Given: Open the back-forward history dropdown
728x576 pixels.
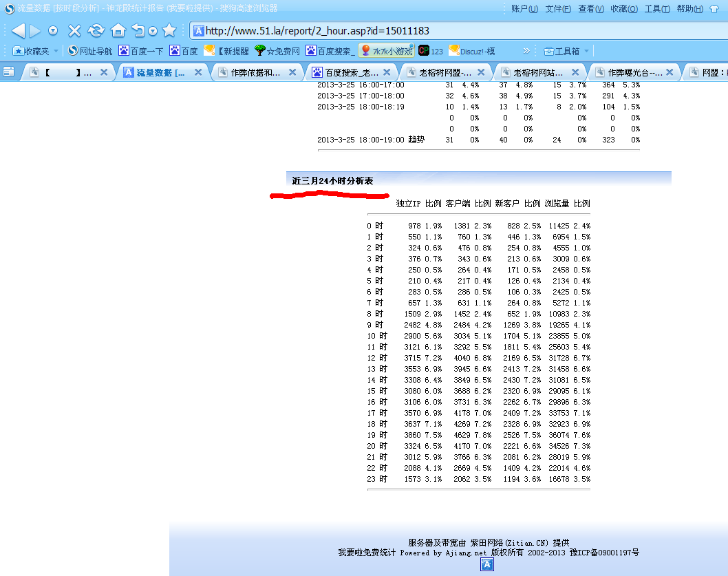Looking at the screenshot, I should tap(53, 31).
